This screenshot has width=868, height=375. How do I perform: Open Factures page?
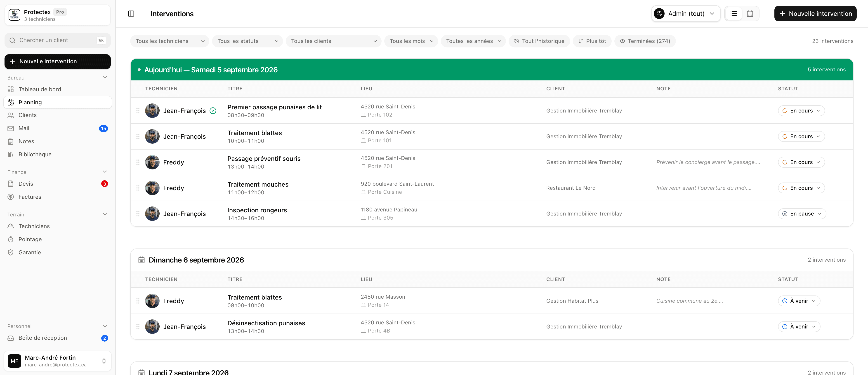[57, 197]
